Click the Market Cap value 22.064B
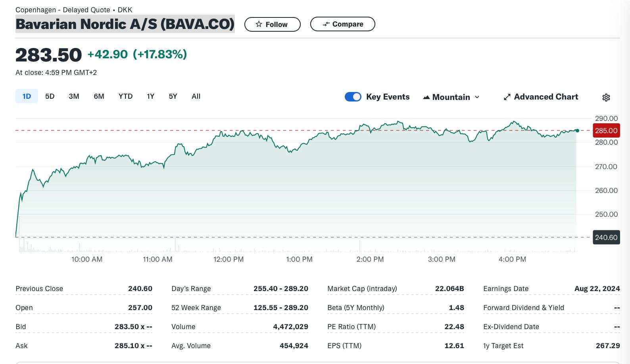Screen dimensions: 630x364 coord(449,289)
